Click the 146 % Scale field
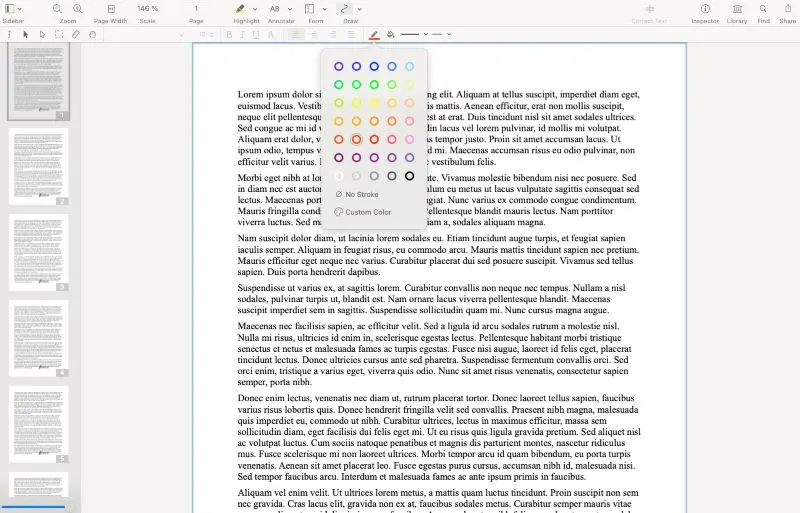The width and height of the screenshot is (800, 513). click(147, 9)
